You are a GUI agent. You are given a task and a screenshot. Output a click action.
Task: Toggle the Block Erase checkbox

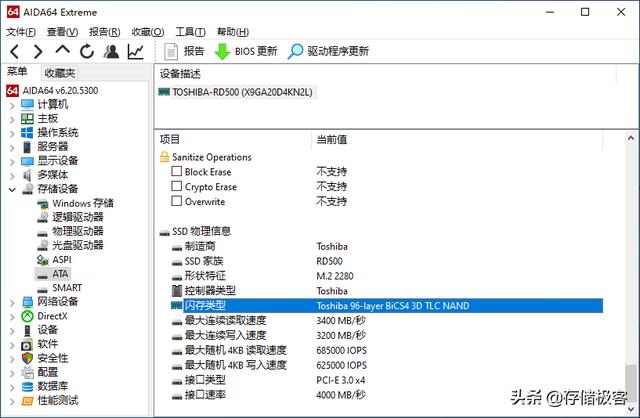176,171
